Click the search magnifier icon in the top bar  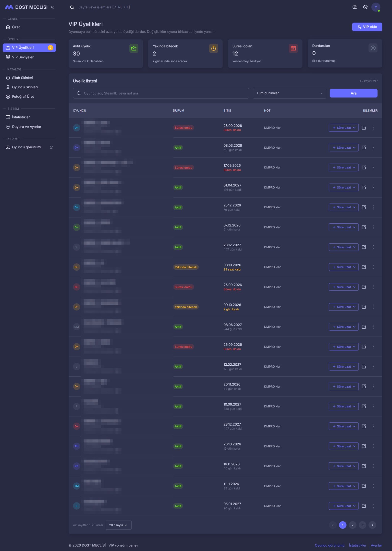[x=72, y=7]
